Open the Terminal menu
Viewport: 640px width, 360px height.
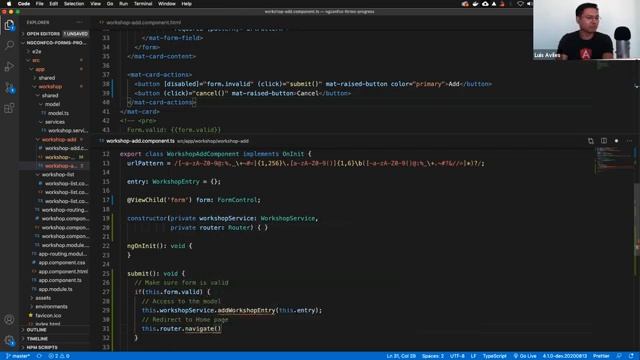pos(143,4)
